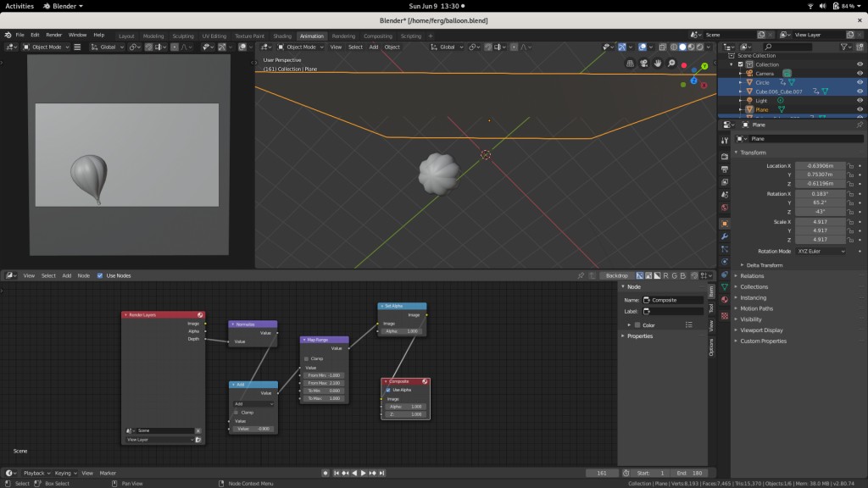This screenshot has width=868, height=488.
Task: Switch viewport to solid shading mode
Action: pos(682,47)
